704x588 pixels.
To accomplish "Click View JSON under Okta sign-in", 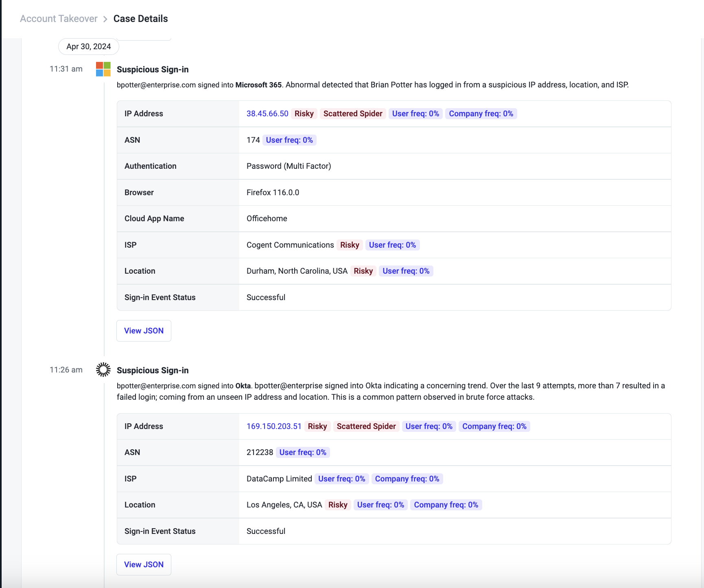I will pos(144,564).
